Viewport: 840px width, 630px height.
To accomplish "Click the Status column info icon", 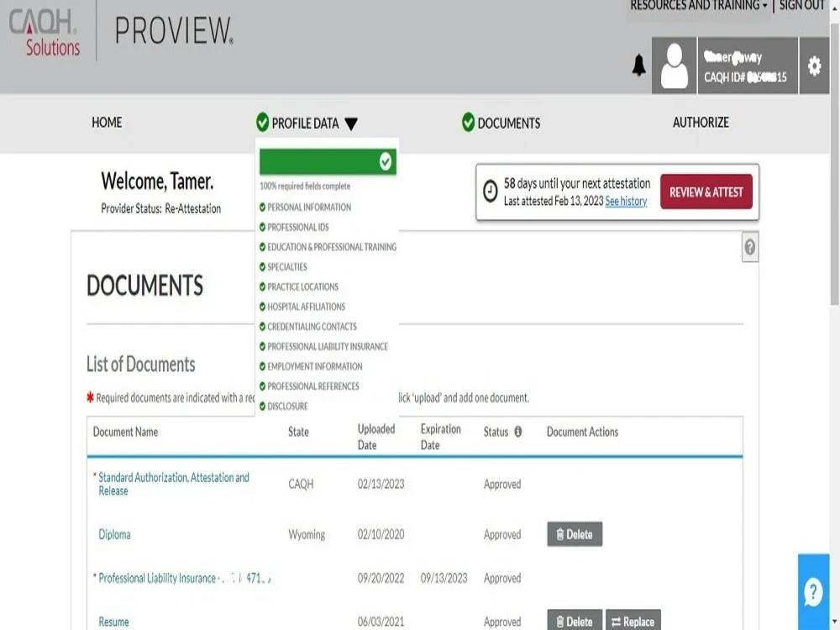I will [518, 431].
